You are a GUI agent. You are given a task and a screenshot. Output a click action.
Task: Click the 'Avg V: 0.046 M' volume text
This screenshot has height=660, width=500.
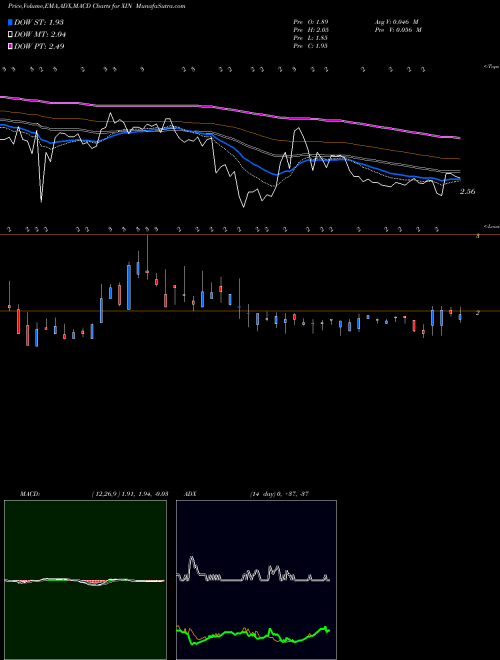[x=396, y=22]
